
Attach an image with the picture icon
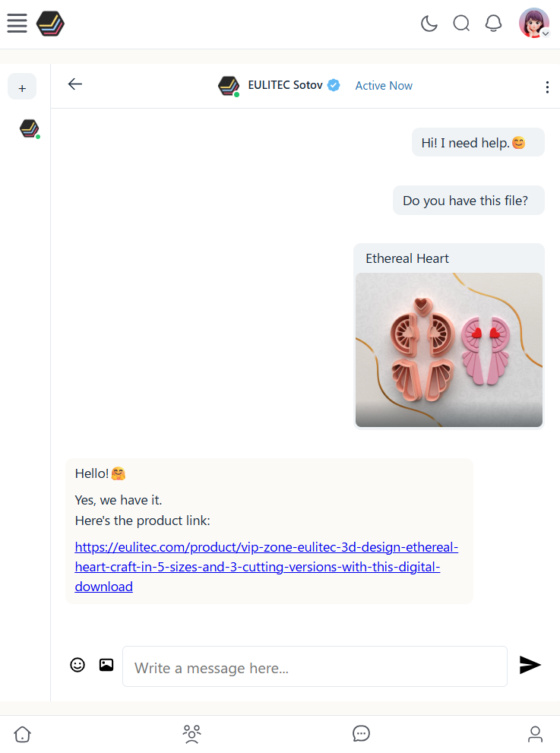[106, 665]
